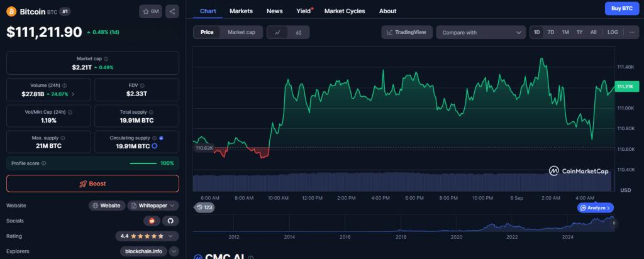
Task: Click the Buy BTC button
Action: 622,8
